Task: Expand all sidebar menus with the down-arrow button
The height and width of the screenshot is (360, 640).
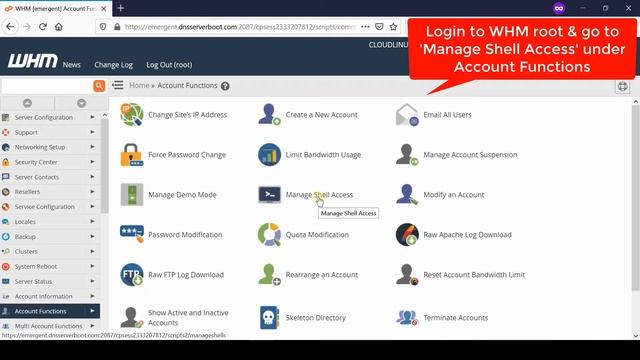Action: tap(82, 103)
